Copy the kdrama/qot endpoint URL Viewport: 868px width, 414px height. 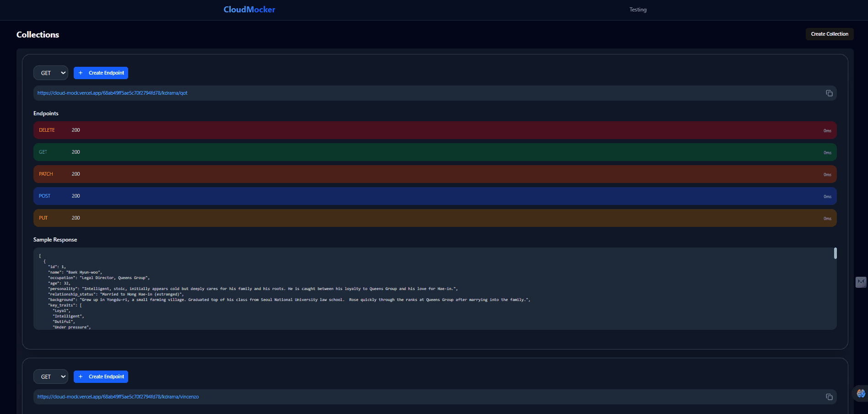pyautogui.click(x=830, y=93)
